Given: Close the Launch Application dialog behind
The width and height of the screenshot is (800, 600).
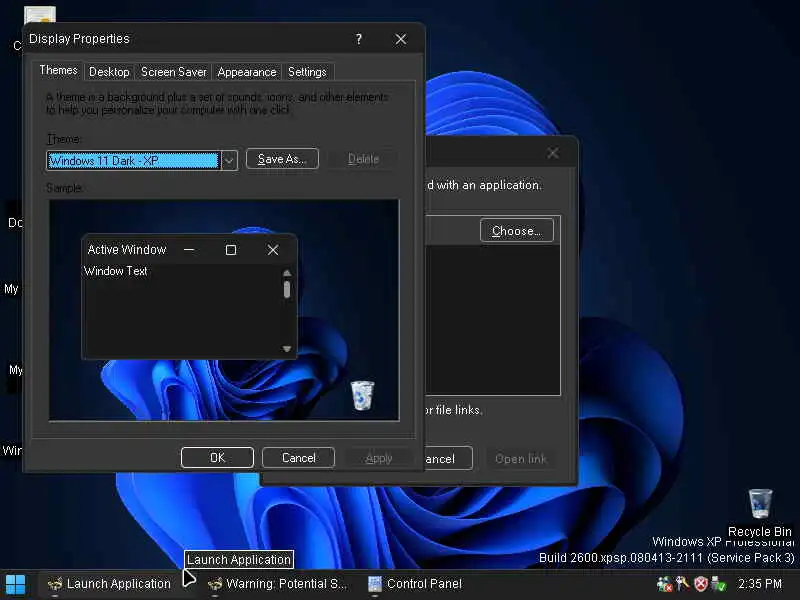Looking at the screenshot, I should (x=553, y=153).
